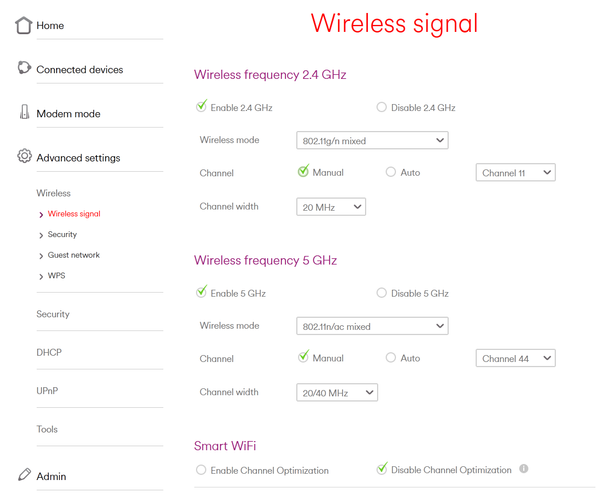Open the Channel 44 dropdown
The image size is (600, 493).
pyautogui.click(x=515, y=359)
